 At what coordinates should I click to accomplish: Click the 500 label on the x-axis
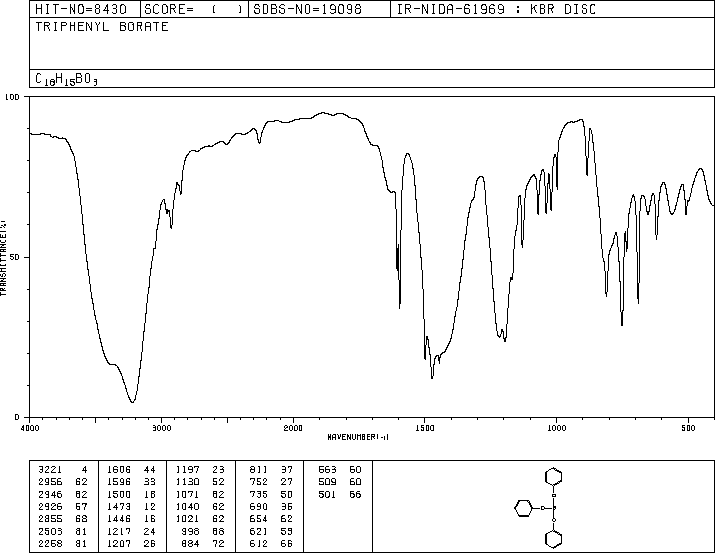click(x=688, y=428)
